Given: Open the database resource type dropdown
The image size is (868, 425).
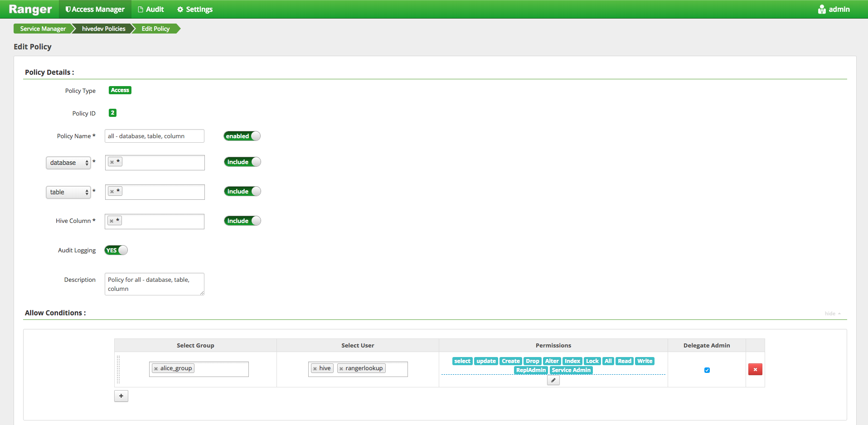Looking at the screenshot, I should tap(68, 163).
